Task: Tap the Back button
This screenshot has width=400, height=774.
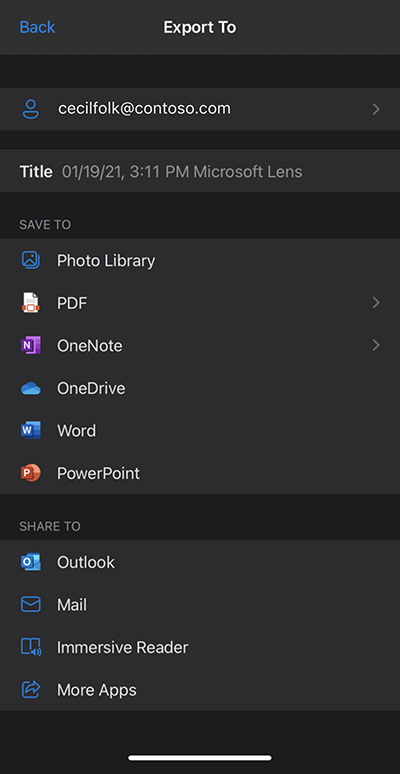Action: click(37, 27)
